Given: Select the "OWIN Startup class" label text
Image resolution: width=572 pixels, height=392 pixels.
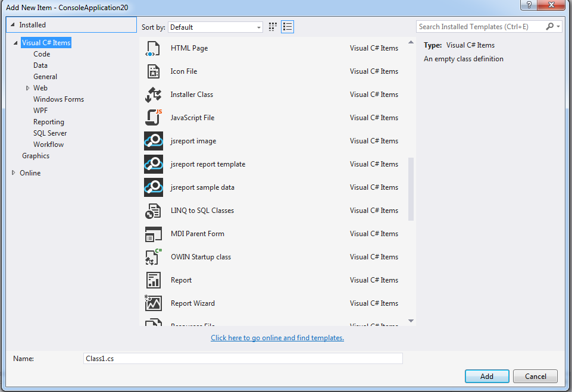Looking at the screenshot, I should coord(201,257).
